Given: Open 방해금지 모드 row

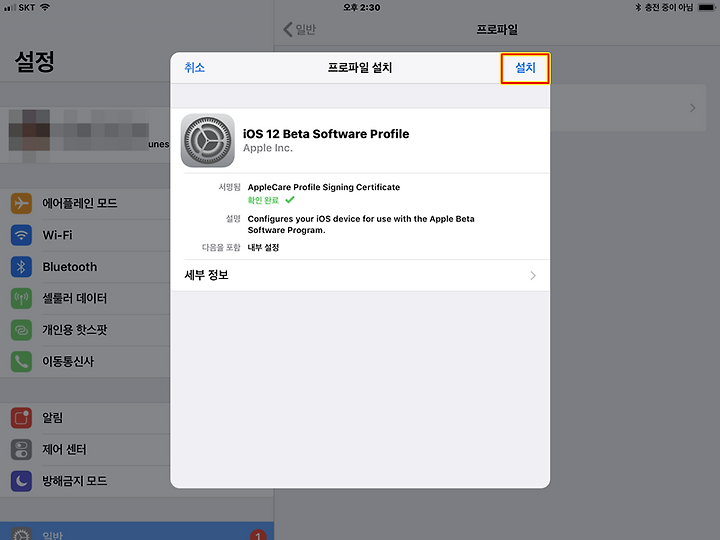Looking at the screenshot, I should point(85,481).
